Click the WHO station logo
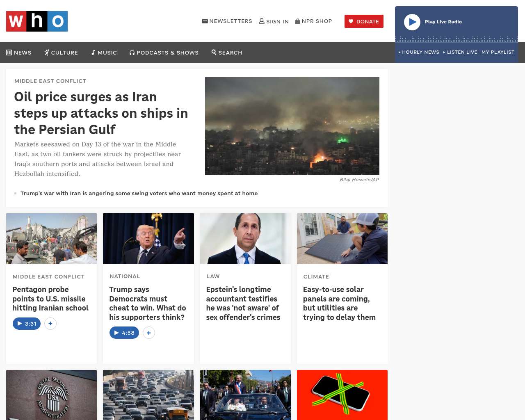 click(37, 21)
